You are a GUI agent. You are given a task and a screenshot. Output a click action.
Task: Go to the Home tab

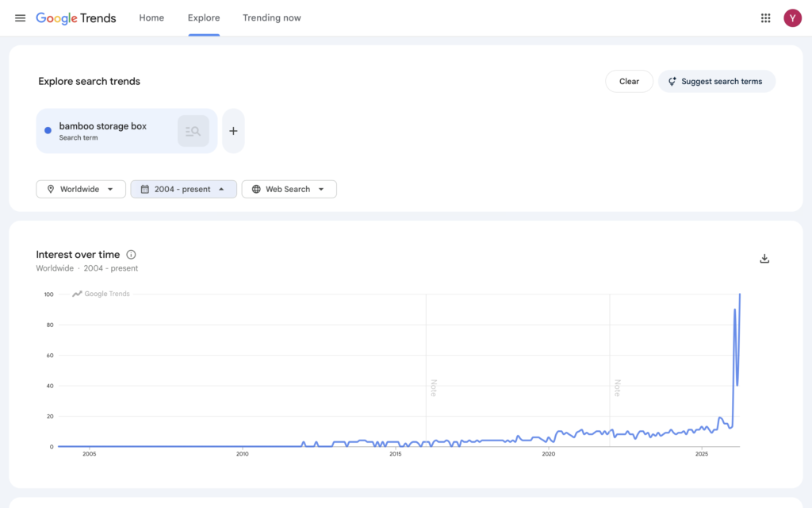pos(151,18)
